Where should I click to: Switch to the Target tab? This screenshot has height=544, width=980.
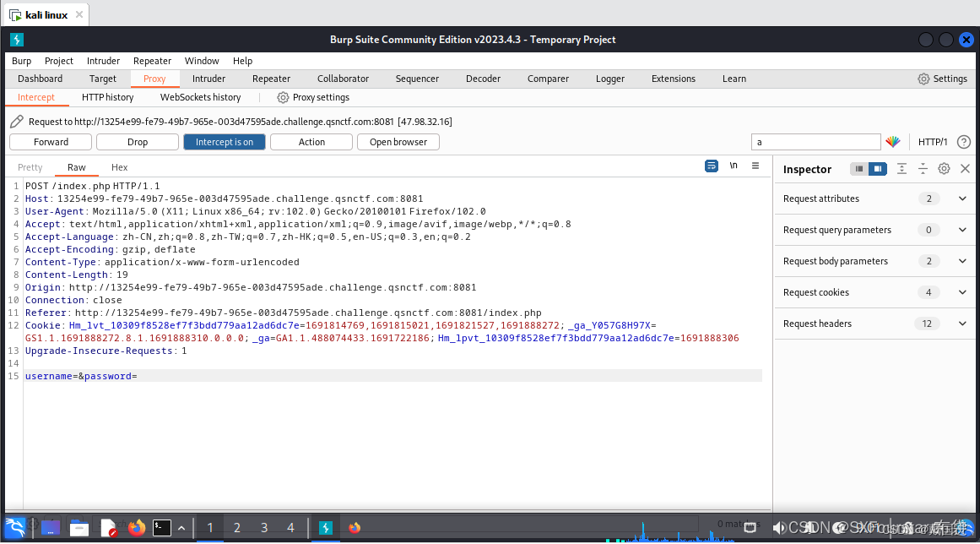click(102, 79)
